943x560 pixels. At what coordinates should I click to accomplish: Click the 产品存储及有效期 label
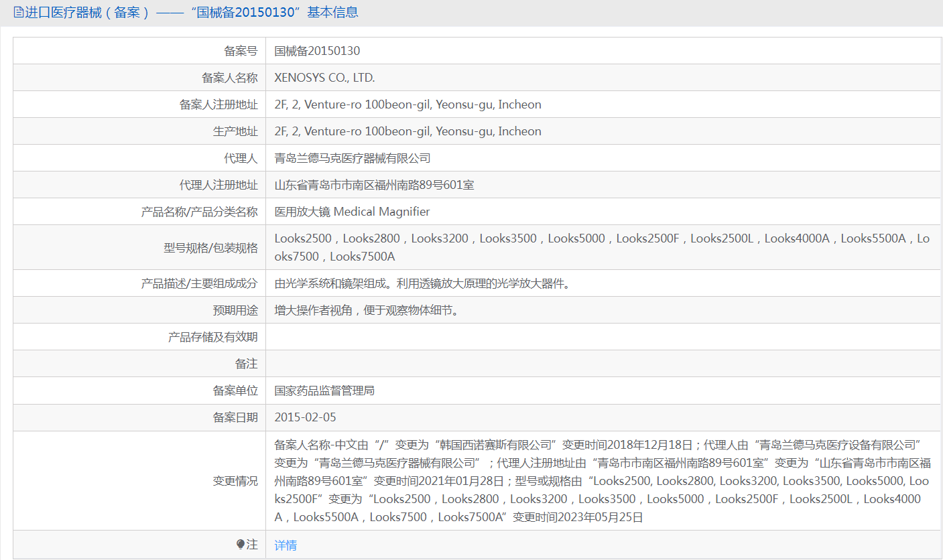pos(213,337)
